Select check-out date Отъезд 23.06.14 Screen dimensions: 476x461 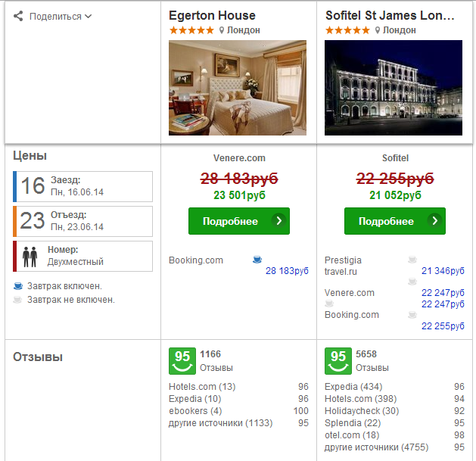pos(83,221)
